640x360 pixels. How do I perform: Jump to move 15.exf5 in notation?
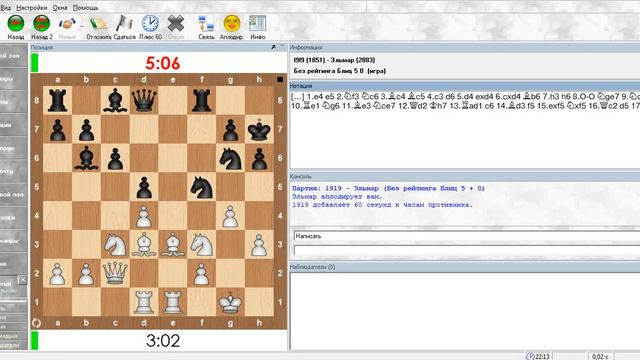coord(552,106)
